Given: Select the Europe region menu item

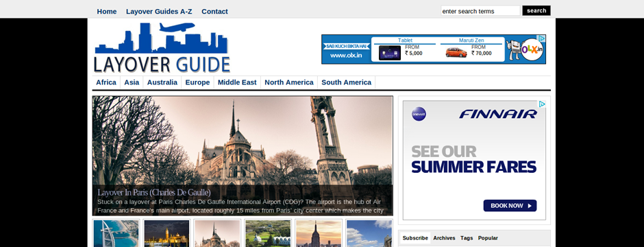Looking at the screenshot, I should (197, 82).
